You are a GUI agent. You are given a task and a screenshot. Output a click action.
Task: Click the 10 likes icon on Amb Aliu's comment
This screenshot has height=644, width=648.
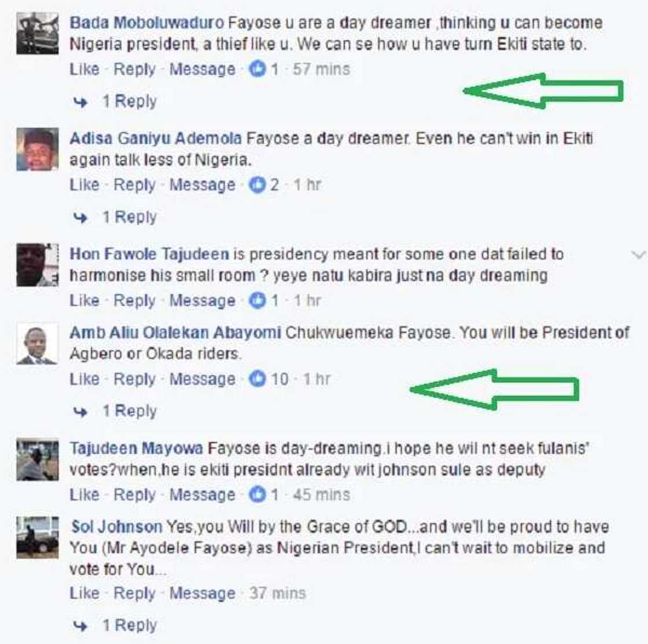click(x=257, y=378)
